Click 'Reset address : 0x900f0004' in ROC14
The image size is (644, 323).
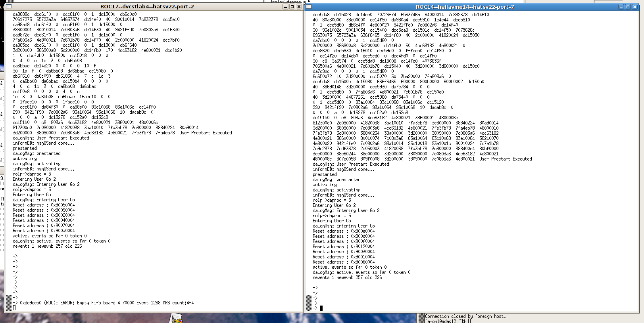pyautogui.click(x=344, y=241)
